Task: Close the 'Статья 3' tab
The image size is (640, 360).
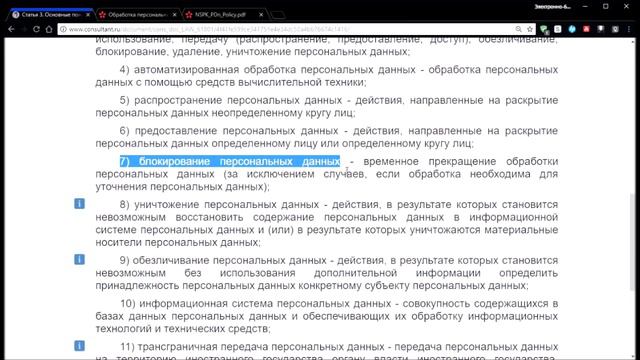Action: 88,15
